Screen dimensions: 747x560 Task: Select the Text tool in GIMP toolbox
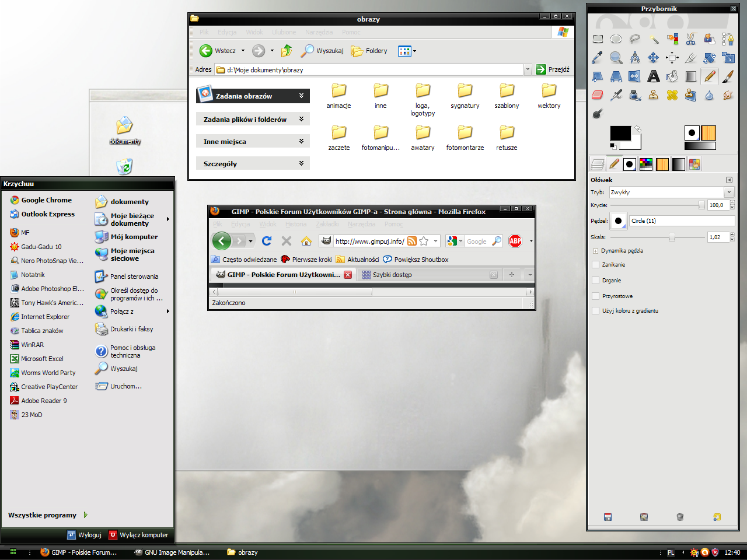[654, 76]
